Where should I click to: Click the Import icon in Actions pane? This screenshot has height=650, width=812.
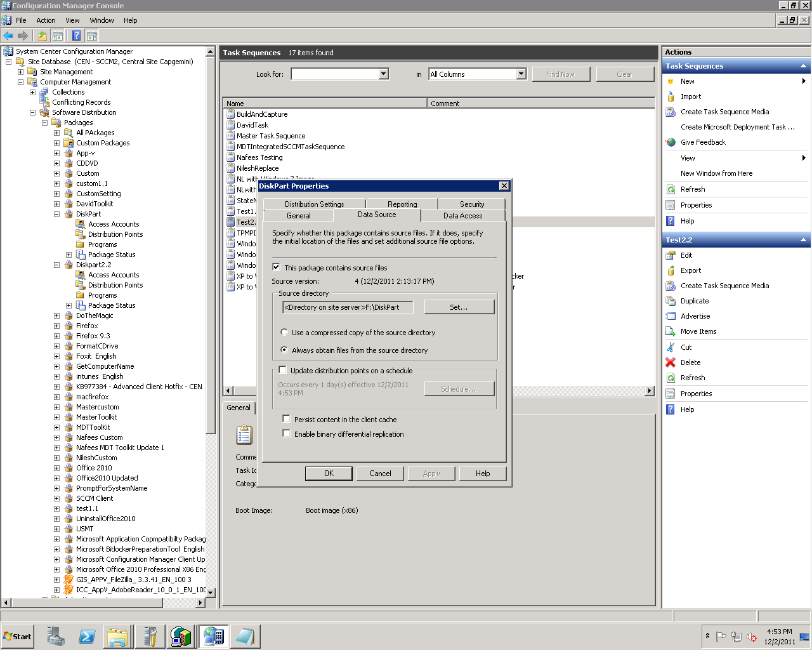coord(671,96)
